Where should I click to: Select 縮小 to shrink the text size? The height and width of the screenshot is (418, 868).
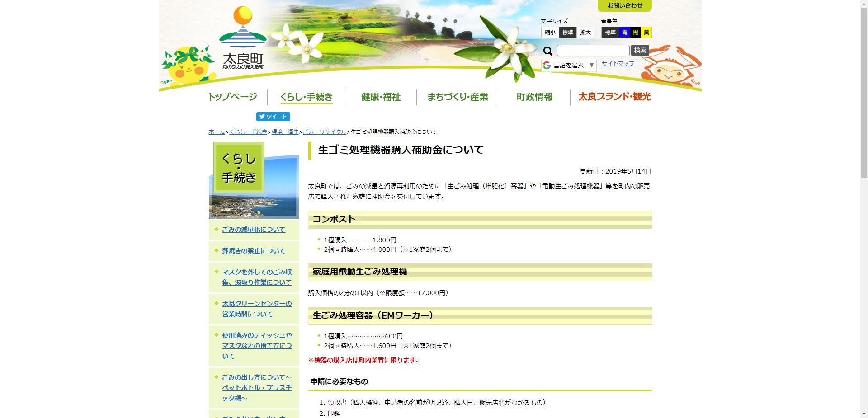coord(550,32)
